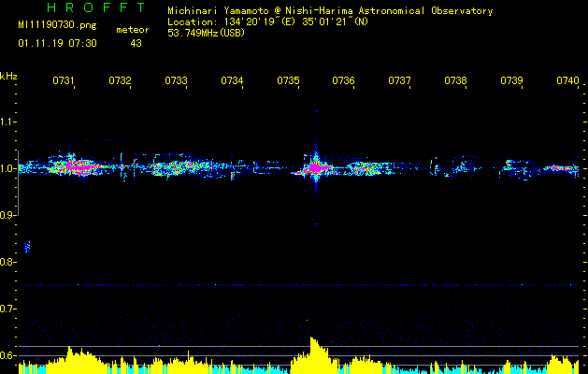Click the 0.9 kHz axis label
Viewport: 588px width, 374px height.
coord(7,215)
